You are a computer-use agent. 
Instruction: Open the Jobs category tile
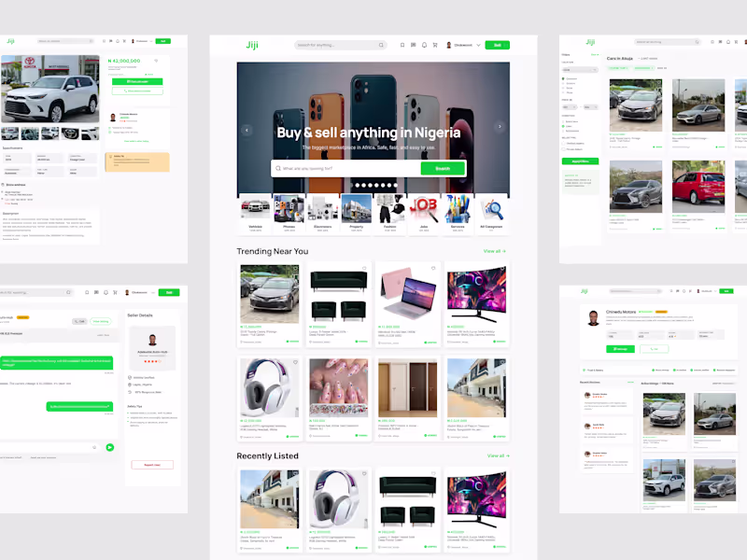point(424,214)
